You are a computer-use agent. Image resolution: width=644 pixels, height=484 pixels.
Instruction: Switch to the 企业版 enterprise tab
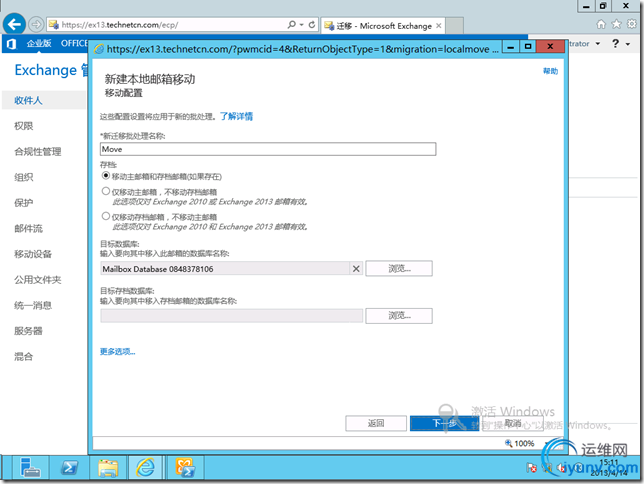[39, 43]
